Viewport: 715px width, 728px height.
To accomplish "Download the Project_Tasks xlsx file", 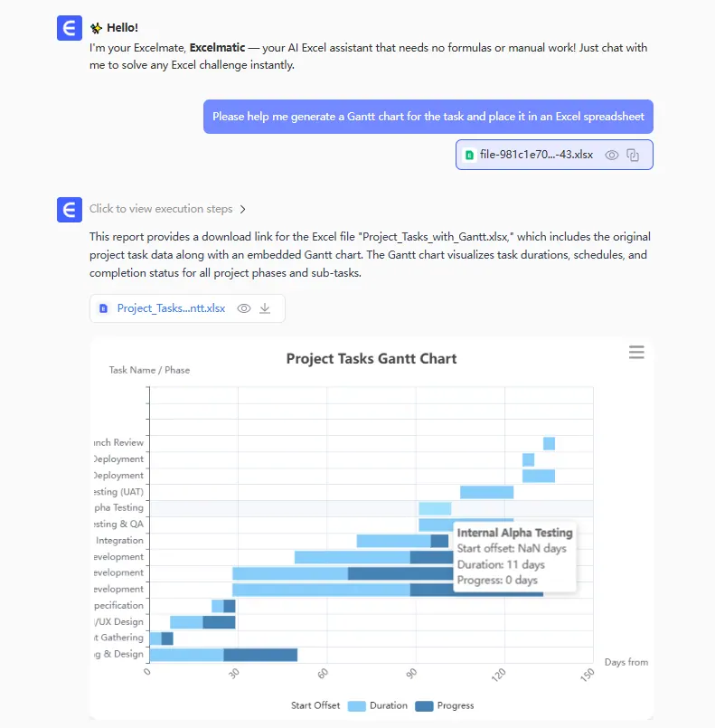I will click(x=265, y=308).
